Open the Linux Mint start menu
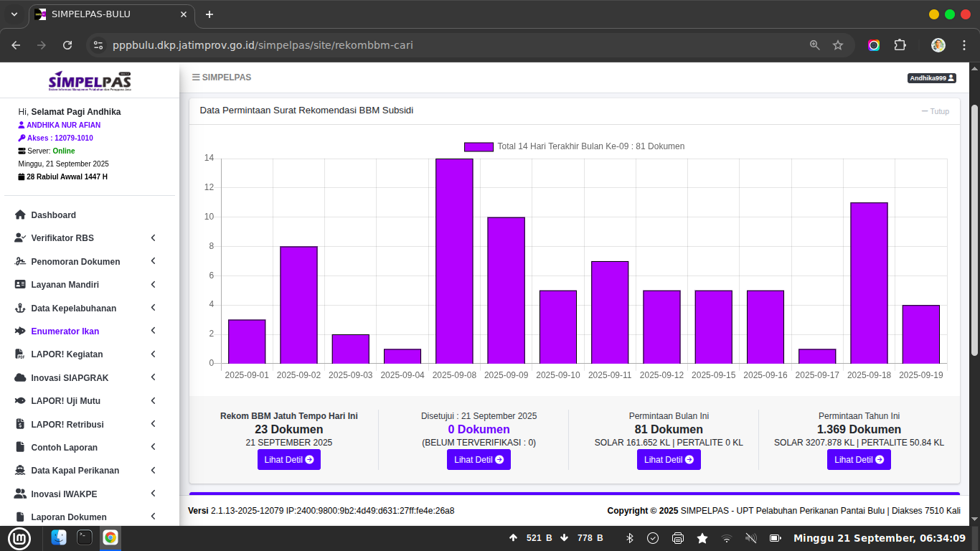Screen dimensions: 980x551 (19, 537)
